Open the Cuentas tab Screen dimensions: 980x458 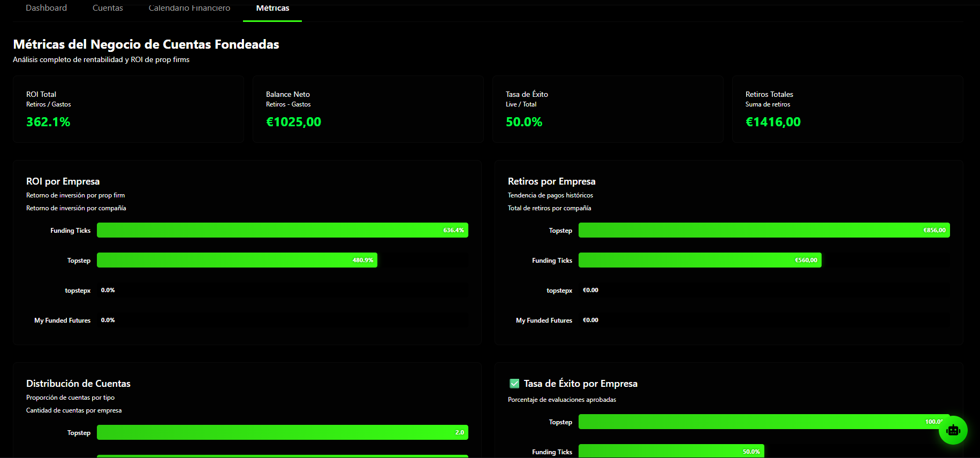108,8
